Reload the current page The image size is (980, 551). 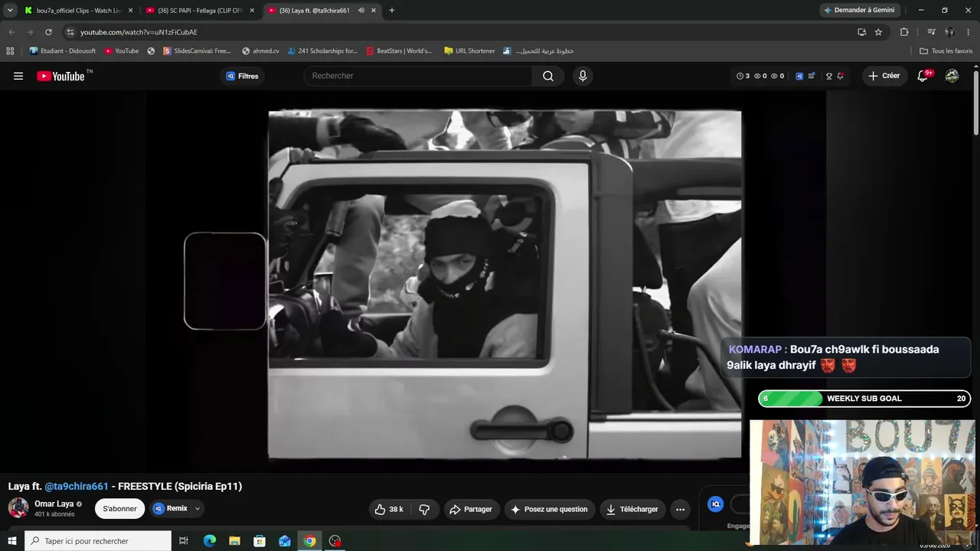tap(48, 32)
